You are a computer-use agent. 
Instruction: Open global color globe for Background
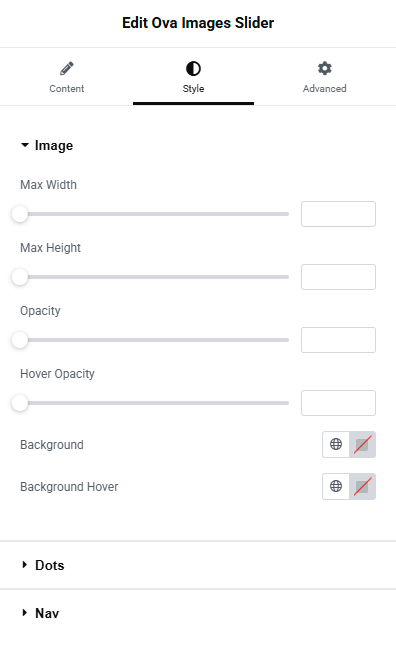pos(336,444)
